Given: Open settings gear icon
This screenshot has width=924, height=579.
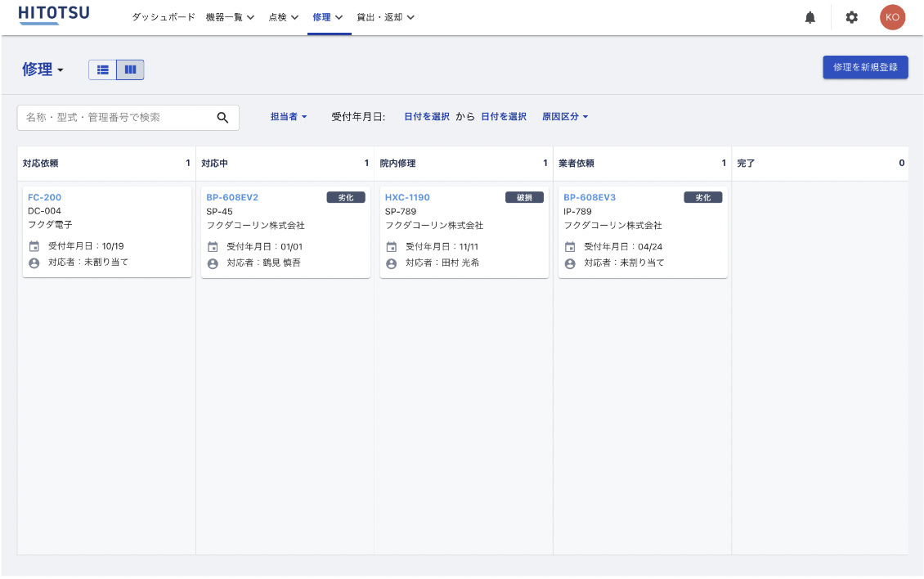Looking at the screenshot, I should pyautogui.click(x=851, y=18).
